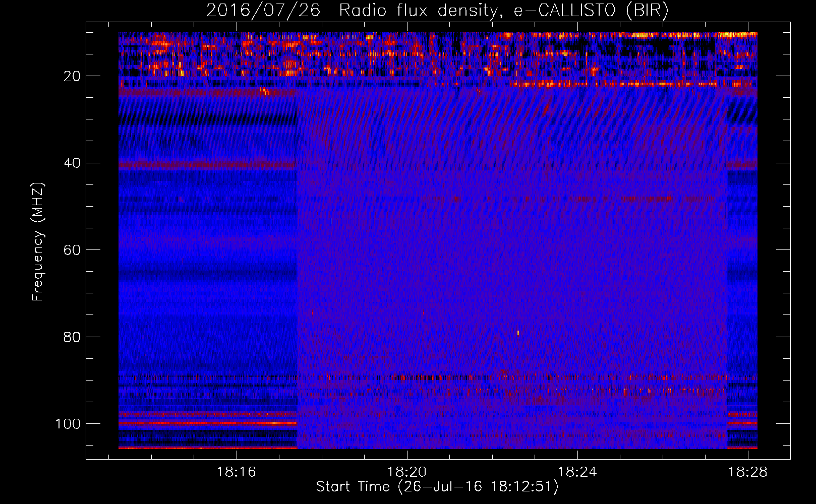Click the 'Frequency (MHZ)' axis label
Screen dimensions: 816x504
tap(38, 241)
